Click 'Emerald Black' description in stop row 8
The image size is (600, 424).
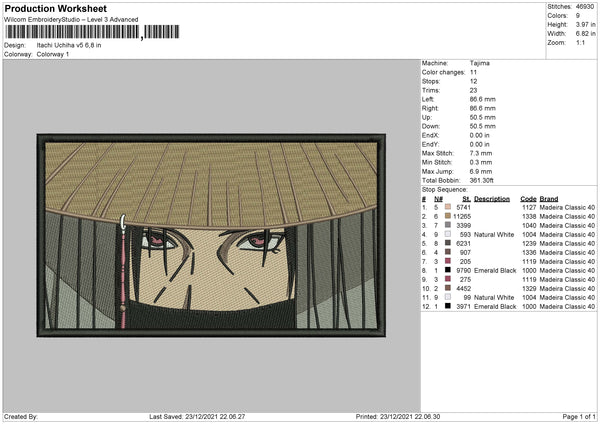[495, 271]
